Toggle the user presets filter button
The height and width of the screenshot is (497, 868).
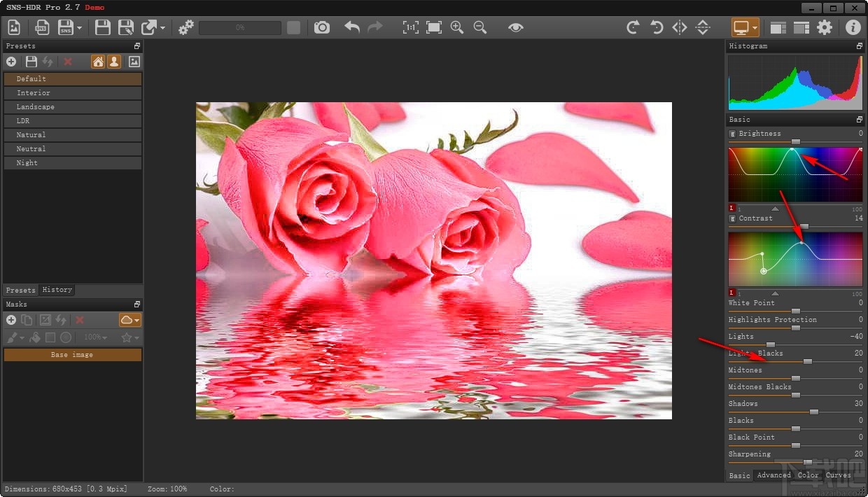[x=114, y=62]
